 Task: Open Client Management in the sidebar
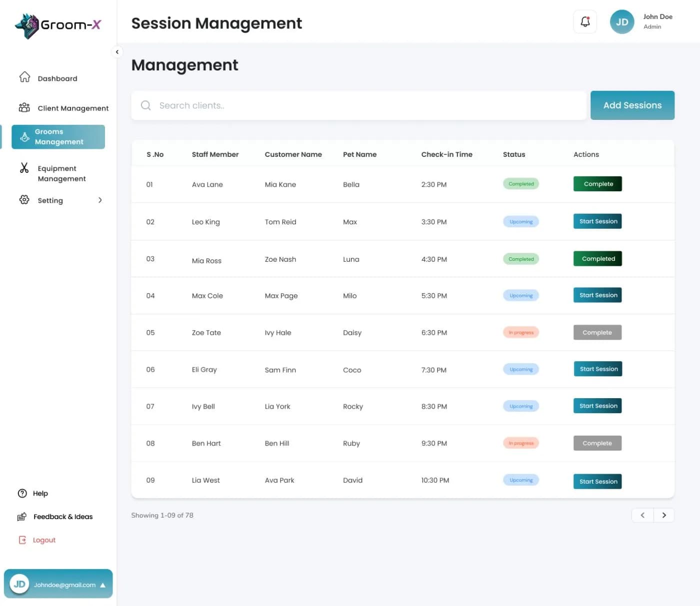(73, 108)
